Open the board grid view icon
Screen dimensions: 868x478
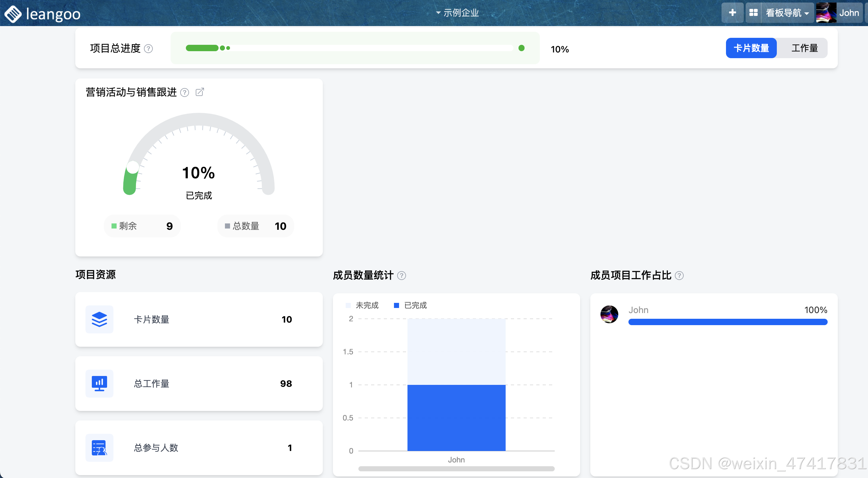point(753,13)
